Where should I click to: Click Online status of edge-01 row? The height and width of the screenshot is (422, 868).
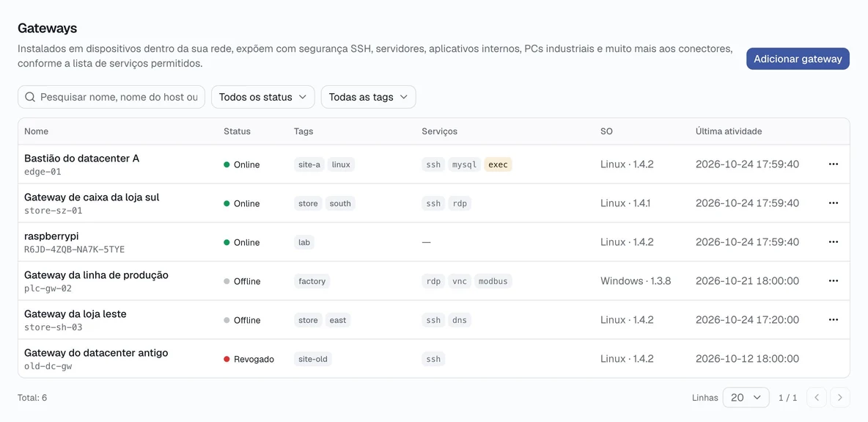point(241,164)
